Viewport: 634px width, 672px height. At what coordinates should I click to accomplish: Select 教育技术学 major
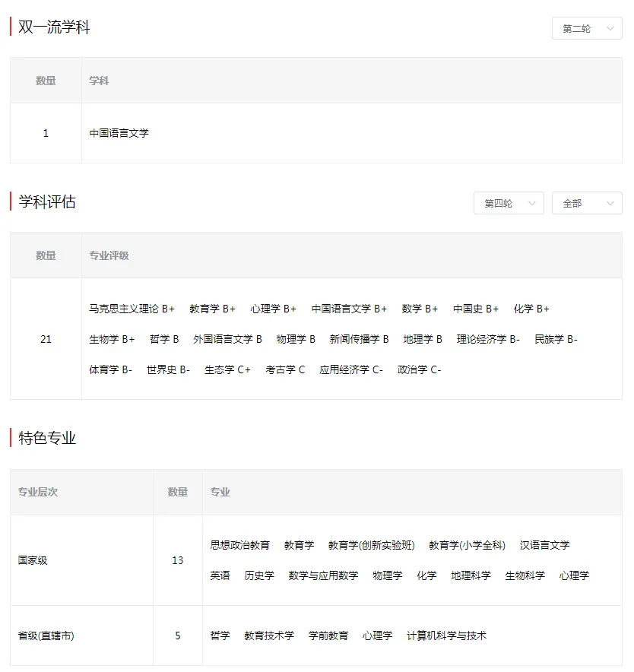pyautogui.click(x=269, y=636)
